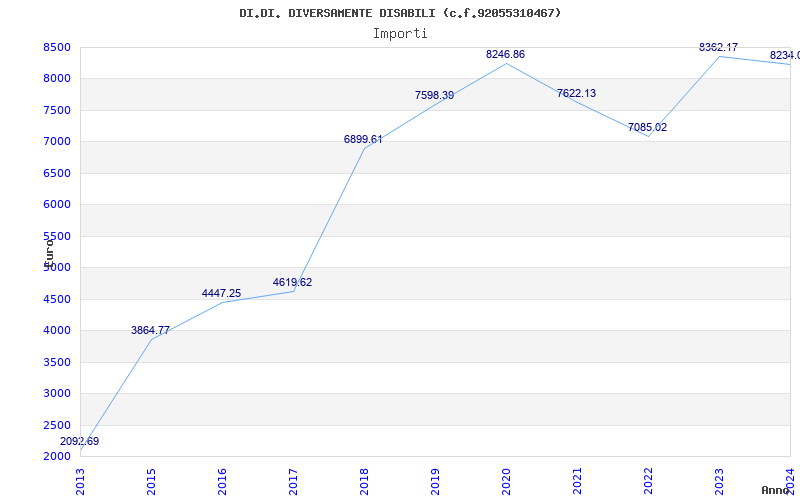Click the 6000 y-axis value
The width and height of the screenshot is (800, 500).
click(57, 205)
